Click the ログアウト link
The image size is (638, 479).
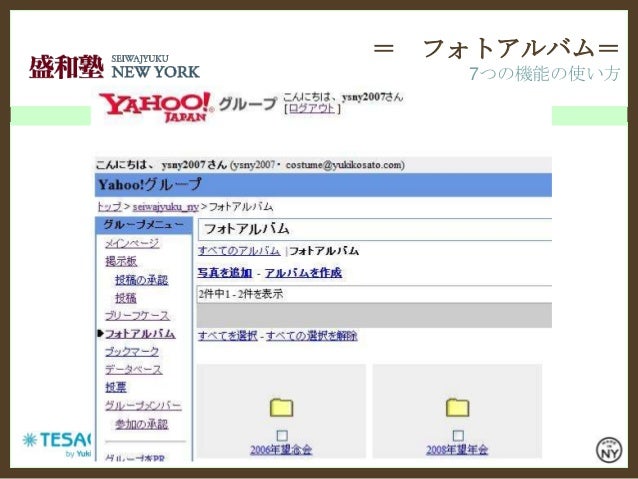312,109
